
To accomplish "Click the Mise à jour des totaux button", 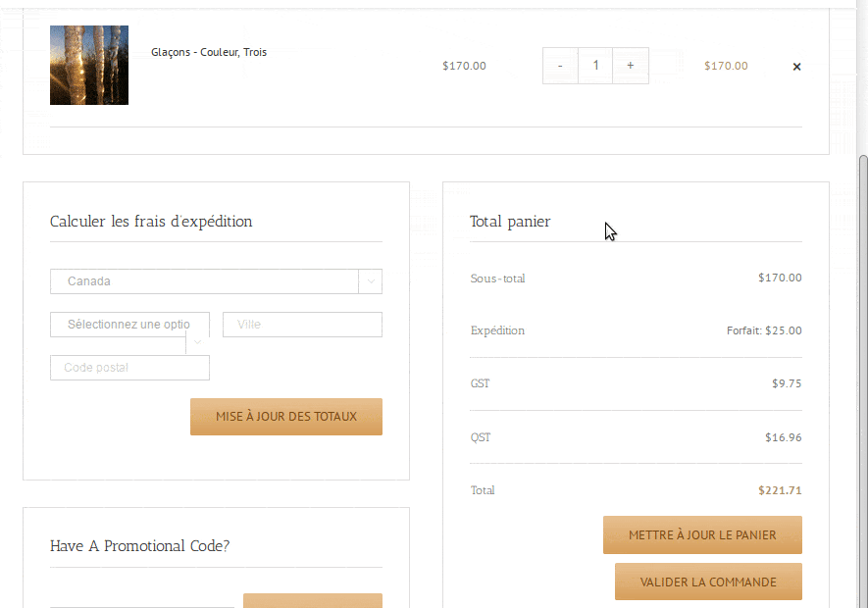I will click(x=286, y=417).
